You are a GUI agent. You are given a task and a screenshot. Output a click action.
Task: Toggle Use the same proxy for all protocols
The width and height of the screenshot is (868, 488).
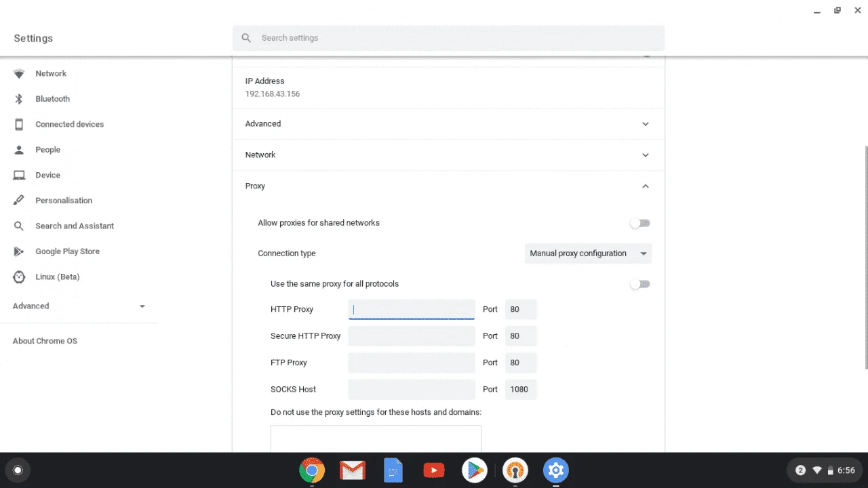[x=640, y=284]
